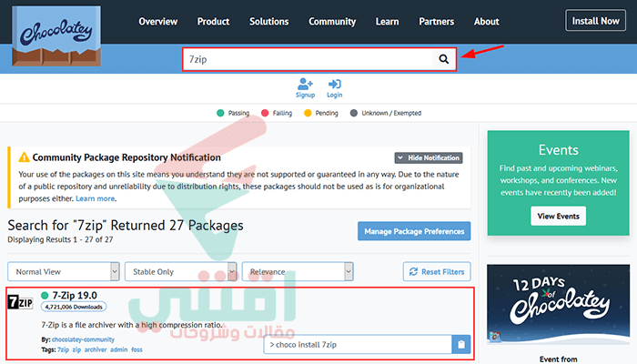
Task: Open the About menu
Action: [x=486, y=22]
